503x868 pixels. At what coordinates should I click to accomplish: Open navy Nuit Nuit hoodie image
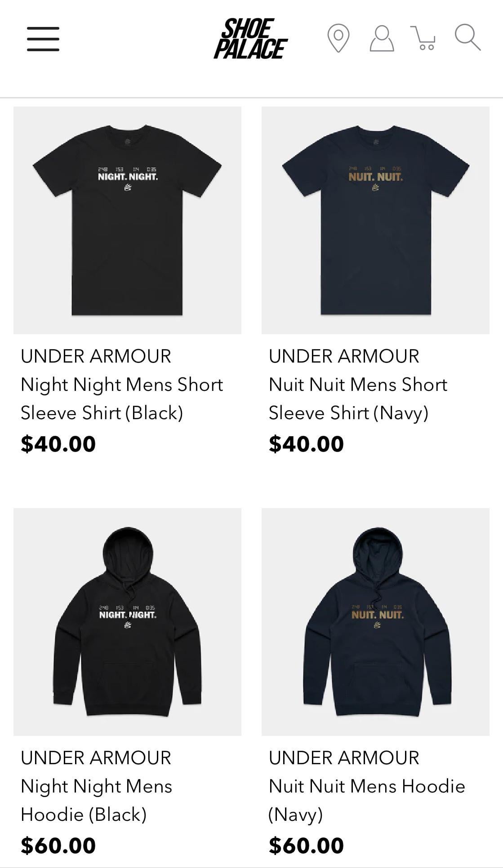click(x=375, y=622)
